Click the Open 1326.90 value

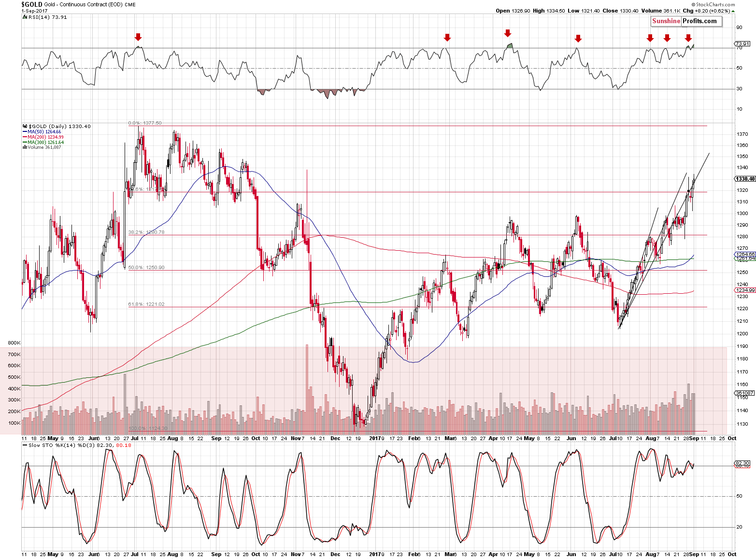pos(513,11)
